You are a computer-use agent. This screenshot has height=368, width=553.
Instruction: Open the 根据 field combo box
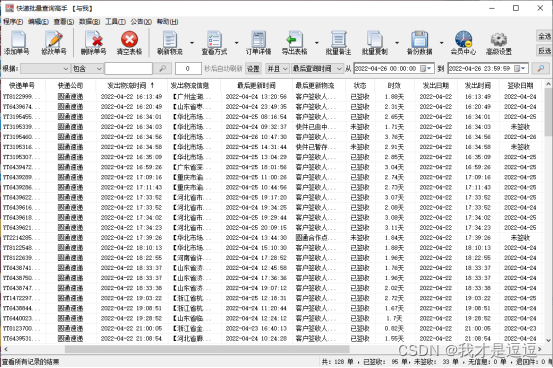45,68
